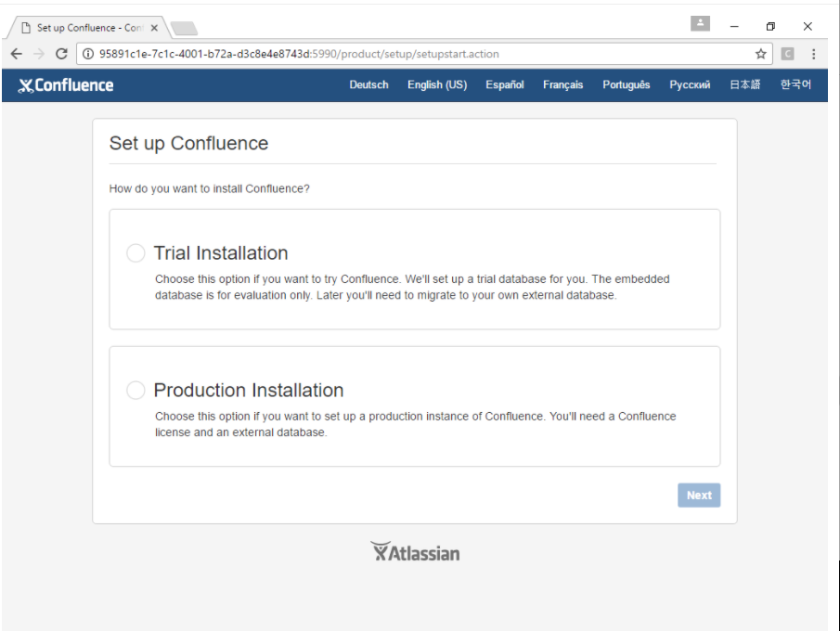
Task: Select the Português language link
Action: 627,84
